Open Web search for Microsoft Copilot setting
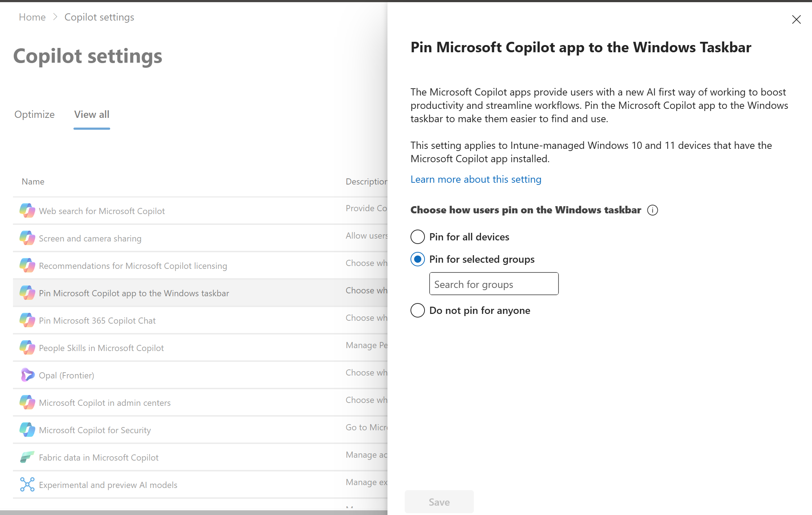 point(102,211)
